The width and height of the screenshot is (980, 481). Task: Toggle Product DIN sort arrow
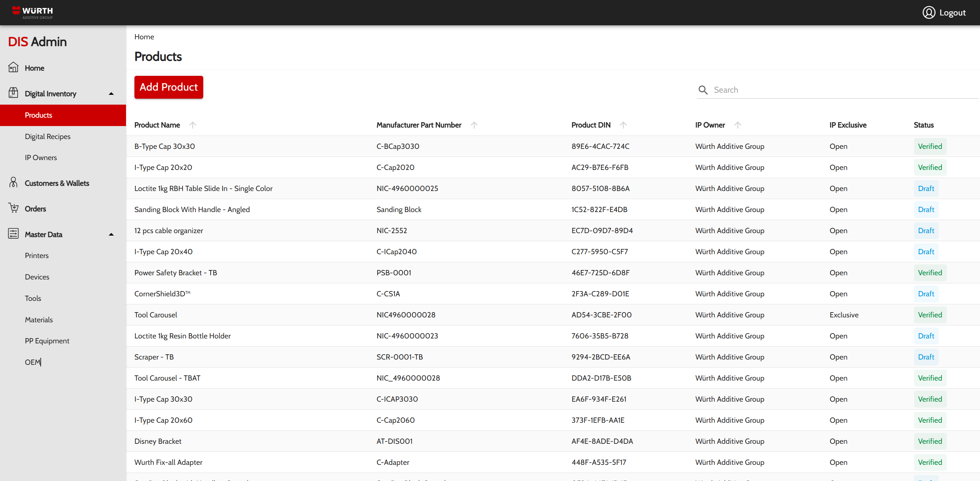pos(623,125)
